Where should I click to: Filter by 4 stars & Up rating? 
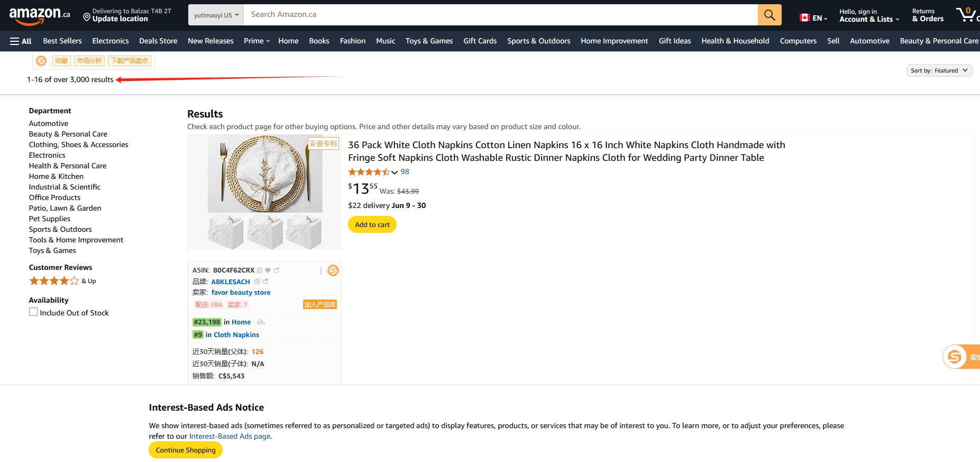[x=62, y=281]
